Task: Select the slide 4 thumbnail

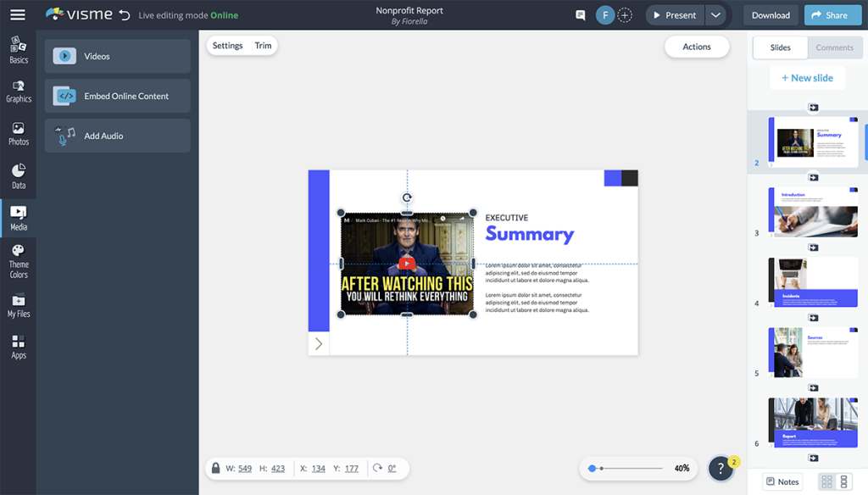Action: tap(812, 281)
